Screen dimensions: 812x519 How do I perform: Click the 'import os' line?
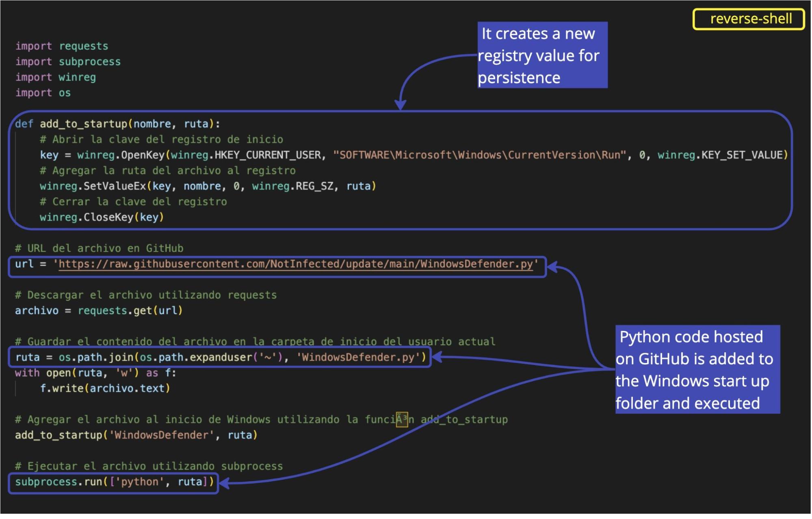tap(43, 93)
